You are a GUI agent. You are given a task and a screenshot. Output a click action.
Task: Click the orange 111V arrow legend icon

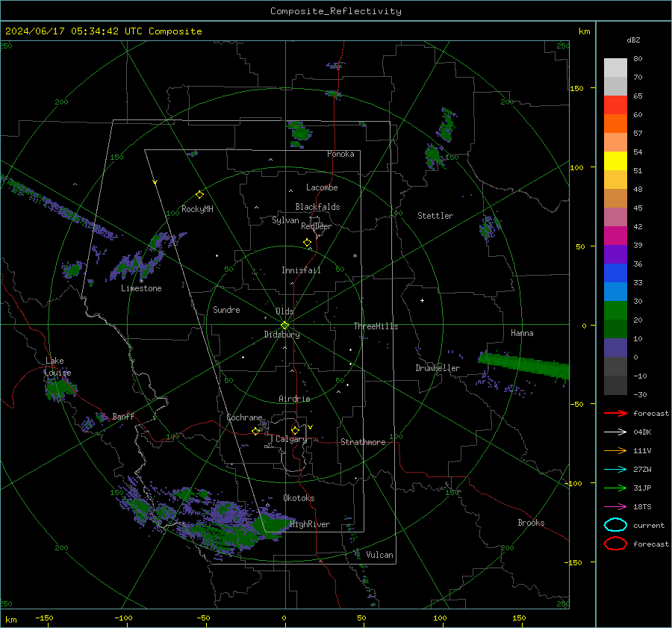tap(615, 450)
